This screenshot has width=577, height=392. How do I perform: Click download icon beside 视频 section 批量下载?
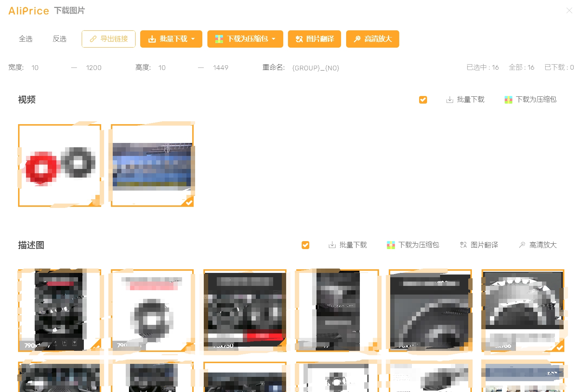[x=450, y=100]
